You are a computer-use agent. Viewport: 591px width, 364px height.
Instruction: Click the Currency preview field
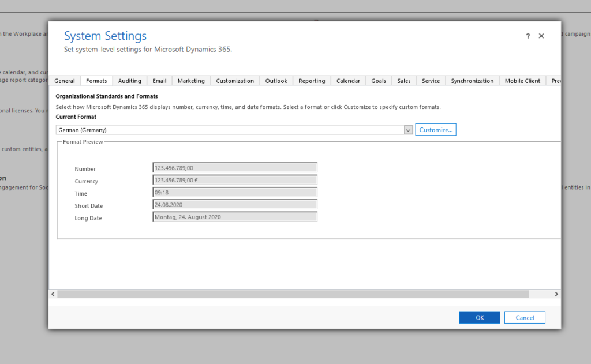[x=235, y=180]
